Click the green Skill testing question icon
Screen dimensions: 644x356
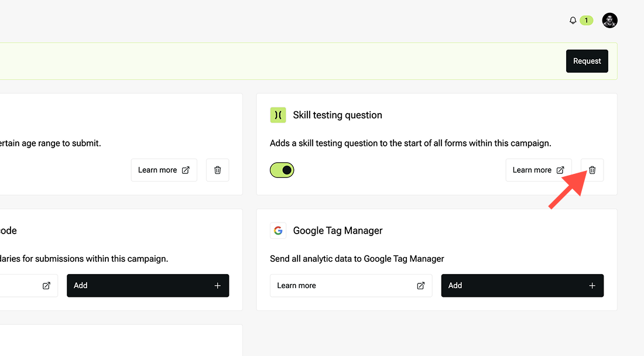(278, 115)
